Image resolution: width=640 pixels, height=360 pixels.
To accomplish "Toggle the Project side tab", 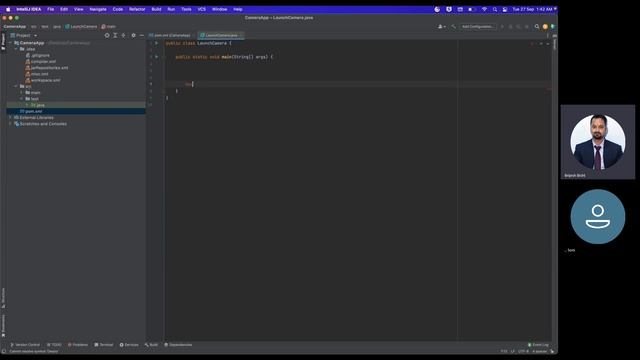I will tap(3, 42).
